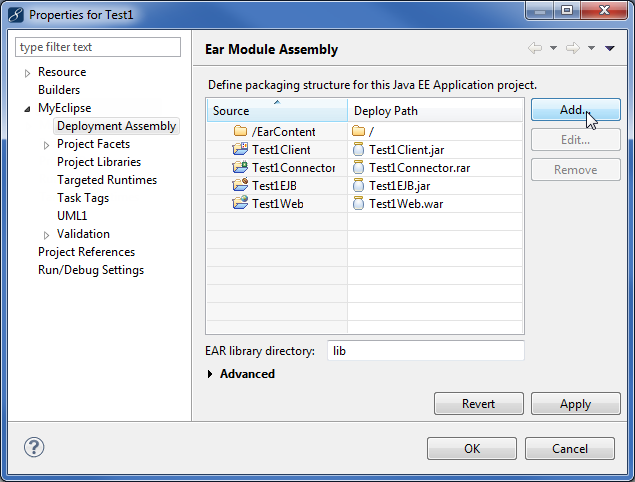The width and height of the screenshot is (635, 482).
Task: Click in the EAR library directory field
Action: [425, 351]
